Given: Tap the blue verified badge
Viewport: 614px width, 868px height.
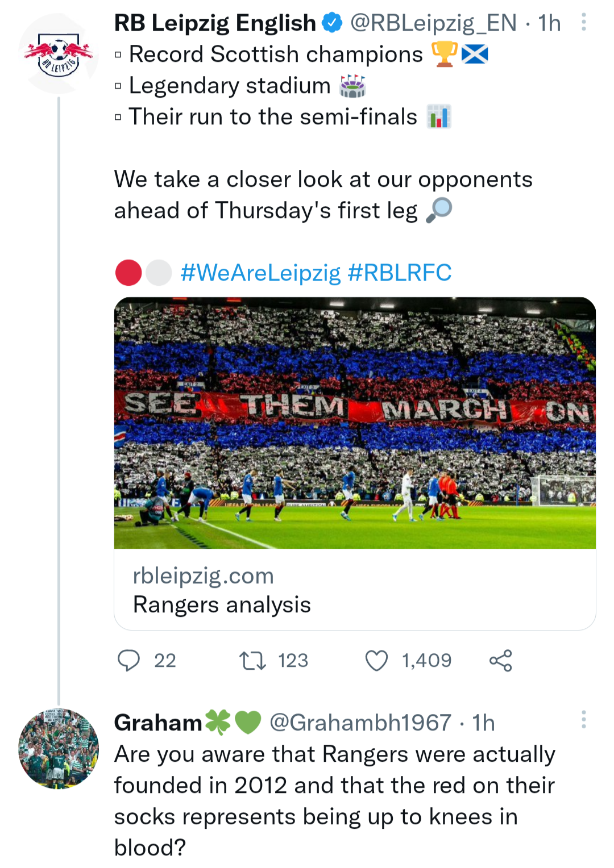Looking at the screenshot, I should [333, 23].
